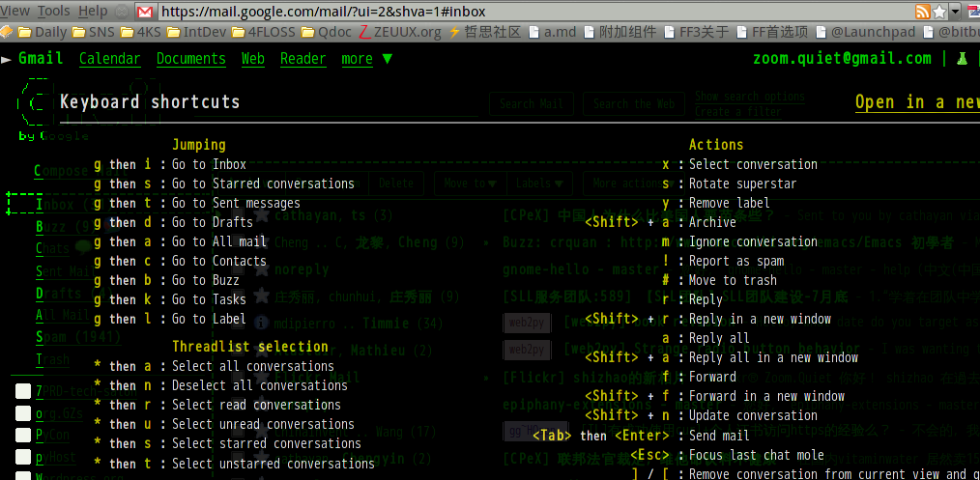Star the 庄秀丽, chunhui conversation
Screen dimensions: 980x480
click(x=262, y=296)
